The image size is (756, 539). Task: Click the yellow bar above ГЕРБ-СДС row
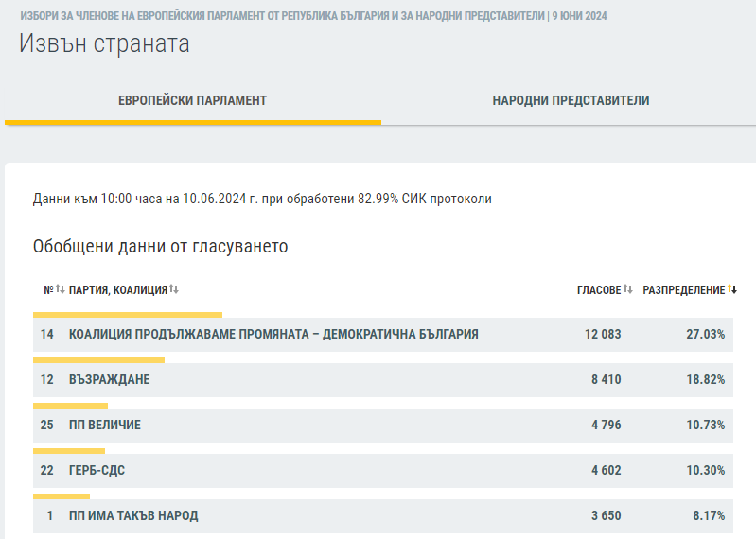69,451
